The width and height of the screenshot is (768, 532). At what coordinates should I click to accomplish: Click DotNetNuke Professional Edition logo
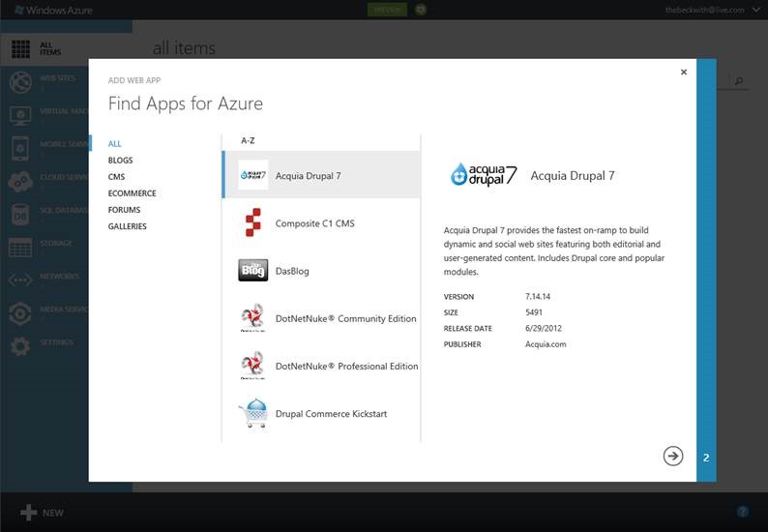pyautogui.click(x=252, y=365)
